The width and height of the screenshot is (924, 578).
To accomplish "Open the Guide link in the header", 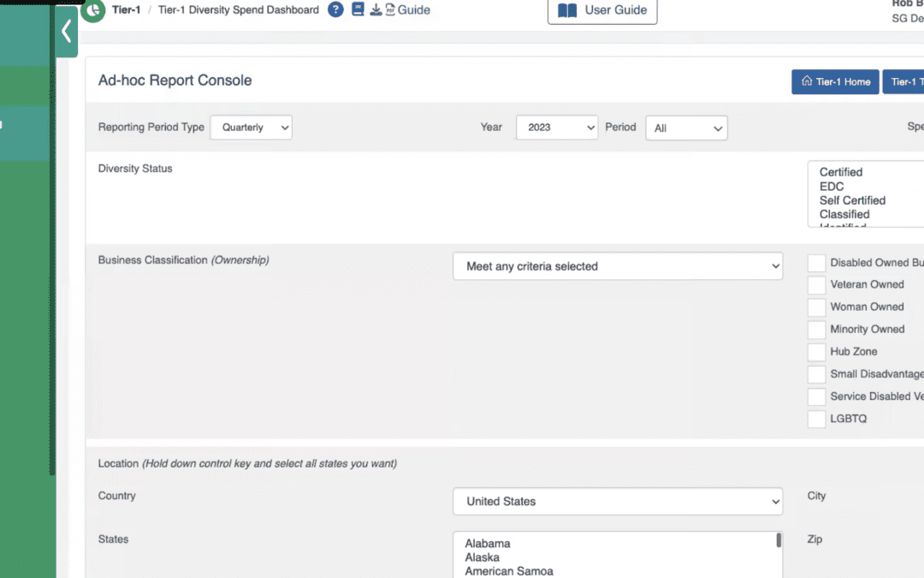I will (413, 9).
